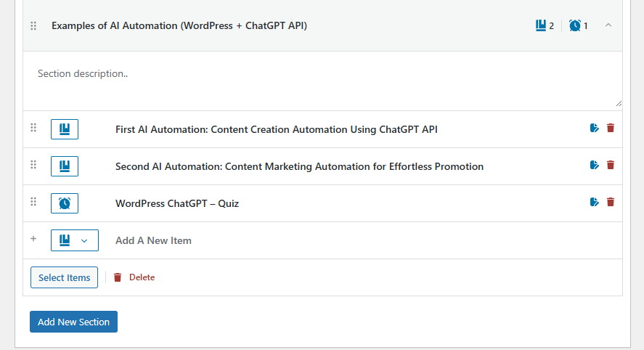Select the First AI Automation lesson title

click(x=277, y=129)
